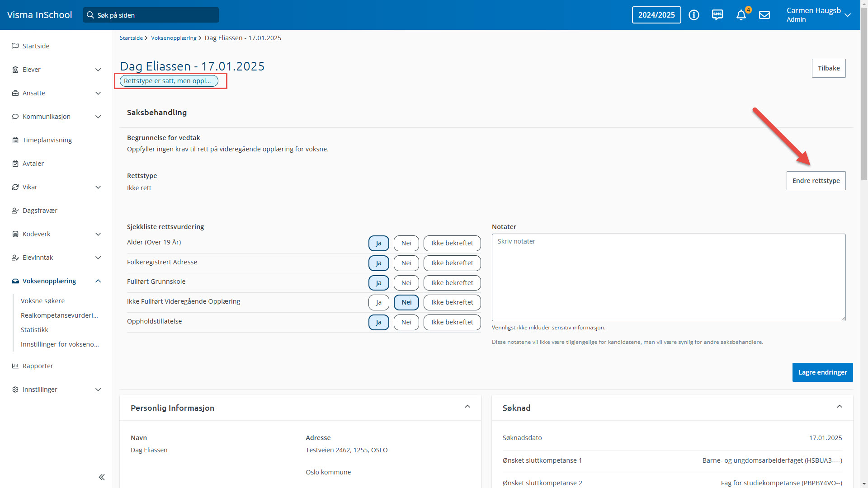Open the SMS message icon
This screenshot has width=868, height=488.
click(717, 15)
